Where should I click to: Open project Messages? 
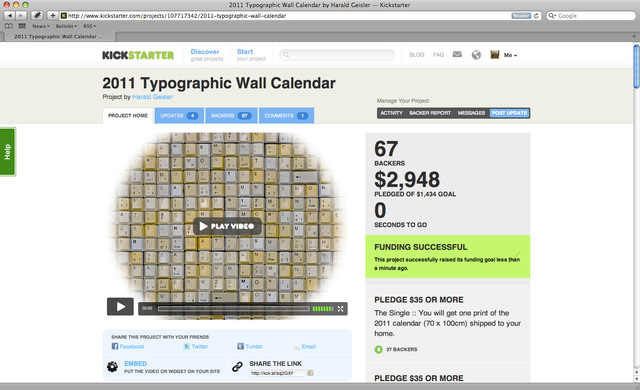click(x=471, y=113)
